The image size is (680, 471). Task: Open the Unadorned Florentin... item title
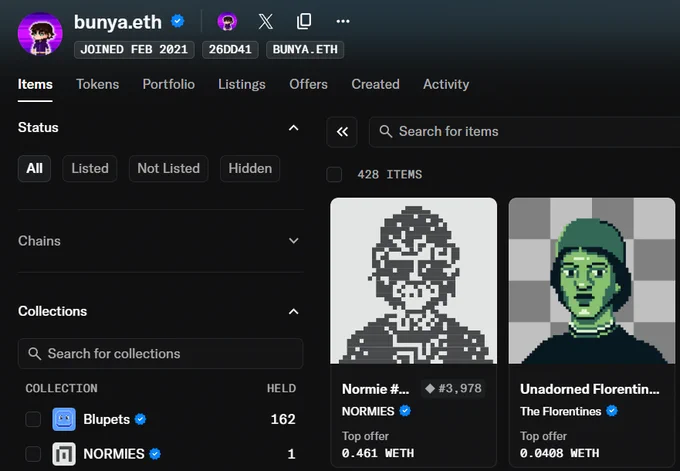pyautogui.click(x=589, y=389)
